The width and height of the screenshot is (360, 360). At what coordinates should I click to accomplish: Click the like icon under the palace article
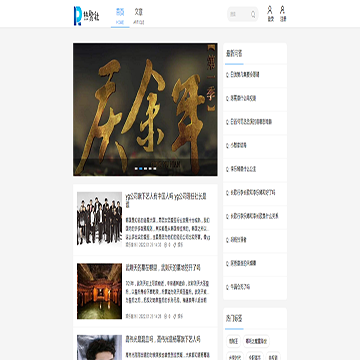[x=175, y=316]
